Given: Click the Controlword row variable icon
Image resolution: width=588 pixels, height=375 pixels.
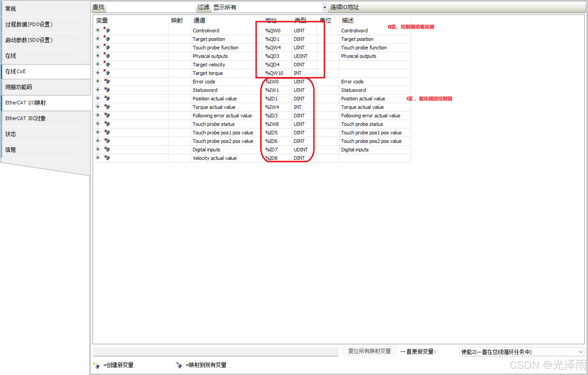Looking at the screenshot, I should click(107, 30).
